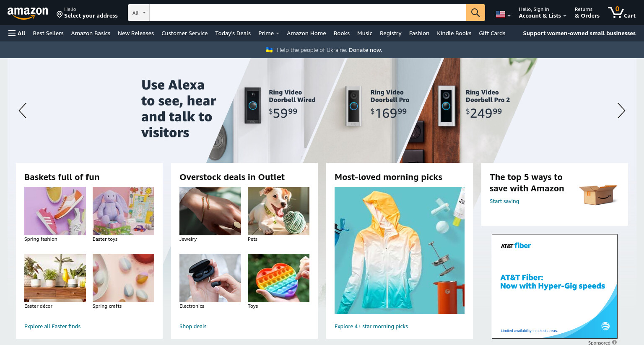Click the Donate now link
The width and height of the screenshot is (644, 345).
[x=365, y=50]
